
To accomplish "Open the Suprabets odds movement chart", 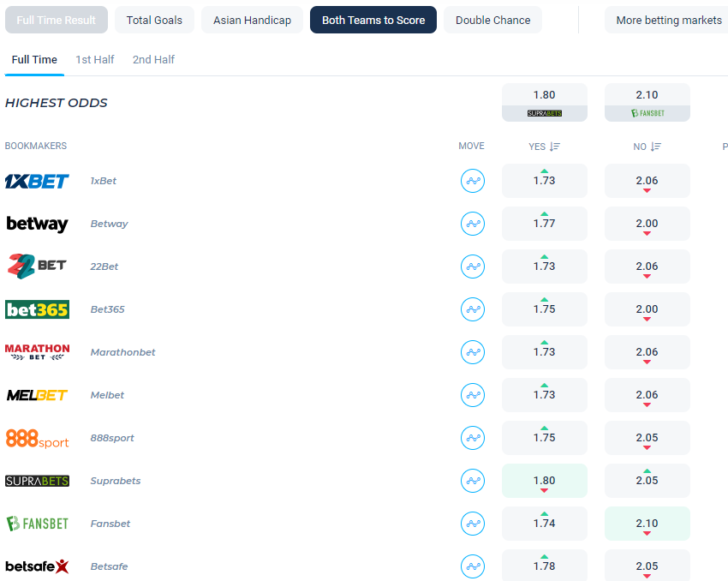I will click(473, 481).
